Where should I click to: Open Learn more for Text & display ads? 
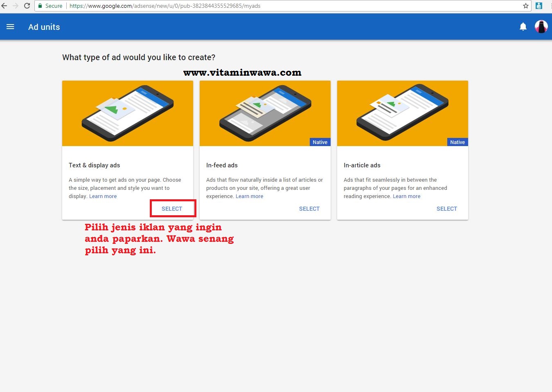click(103, 196)
